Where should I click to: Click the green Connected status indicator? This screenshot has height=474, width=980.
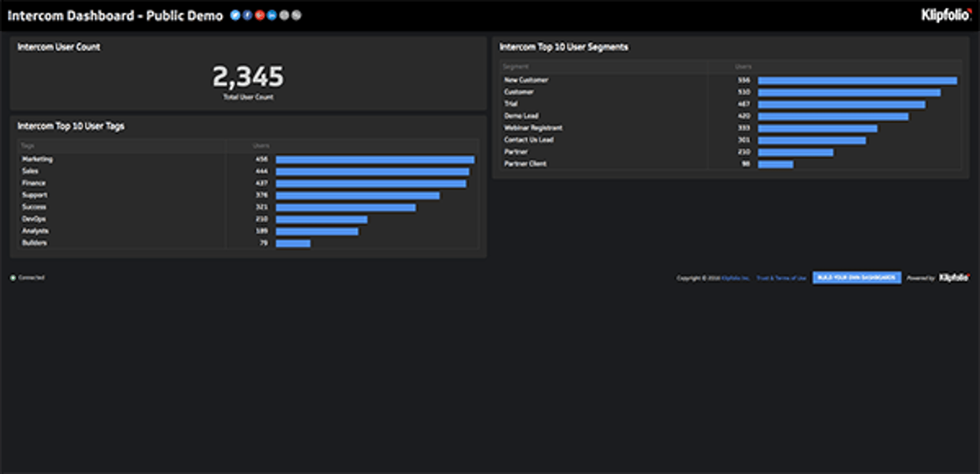pos(13,278)
